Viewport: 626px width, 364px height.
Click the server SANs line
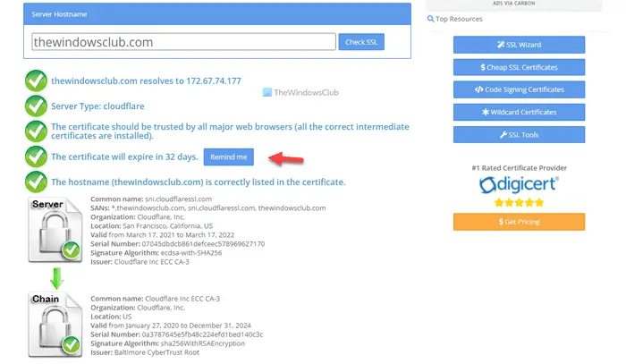[x=208, y=208]
